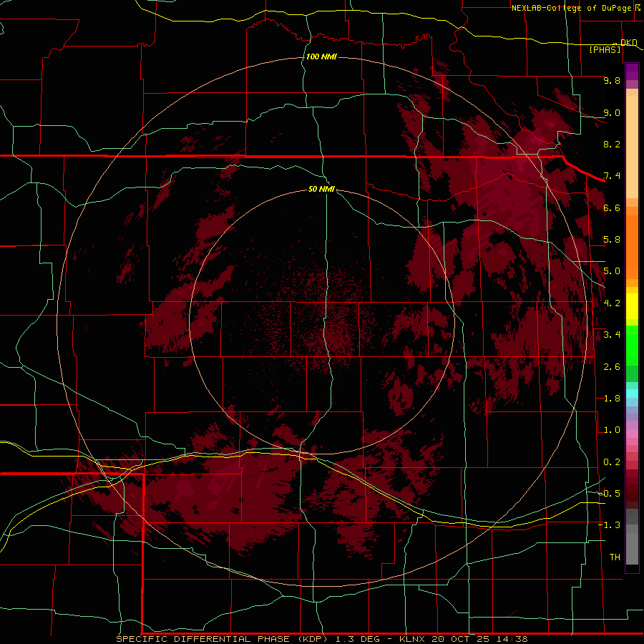Click the small logo icon after DuPage

[x=638, y=8]
